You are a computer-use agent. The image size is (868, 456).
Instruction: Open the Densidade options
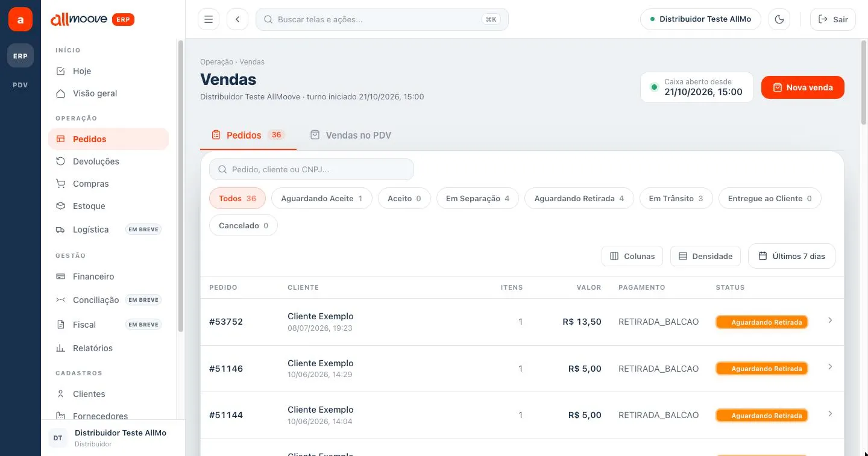click(x=705, y=256)
